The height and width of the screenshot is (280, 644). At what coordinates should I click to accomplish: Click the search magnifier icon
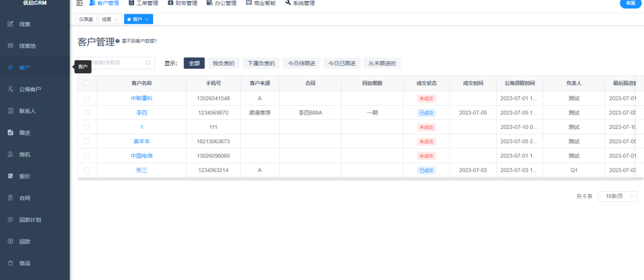coord(148,63)
